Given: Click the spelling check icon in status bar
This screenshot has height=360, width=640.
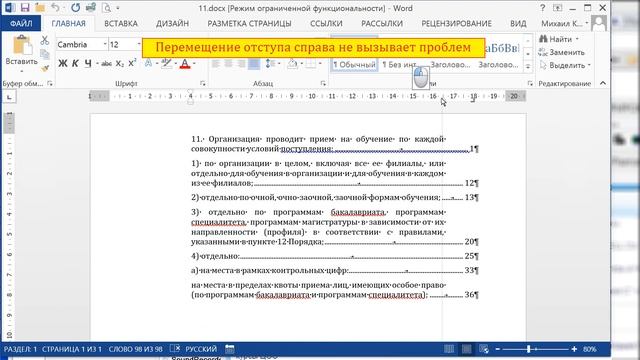Looking at the screenshot, I should point(175,349).
